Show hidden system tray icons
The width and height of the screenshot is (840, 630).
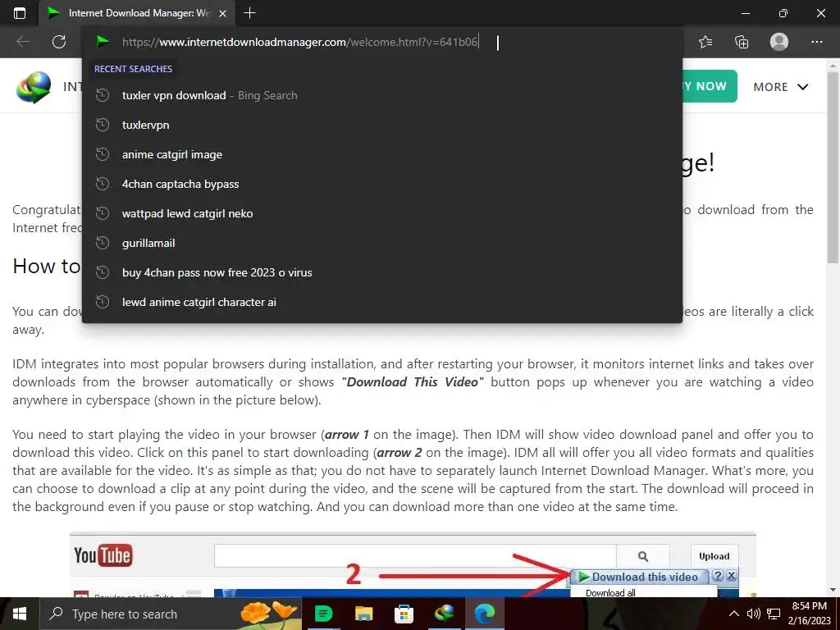click(734, 614)
